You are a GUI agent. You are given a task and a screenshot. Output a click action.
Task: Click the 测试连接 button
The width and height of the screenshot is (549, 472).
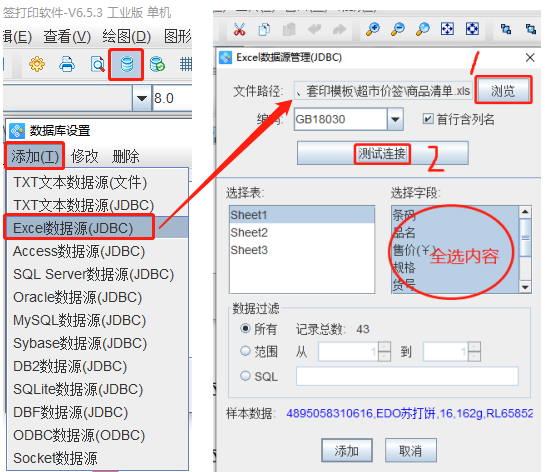[382, 153]
